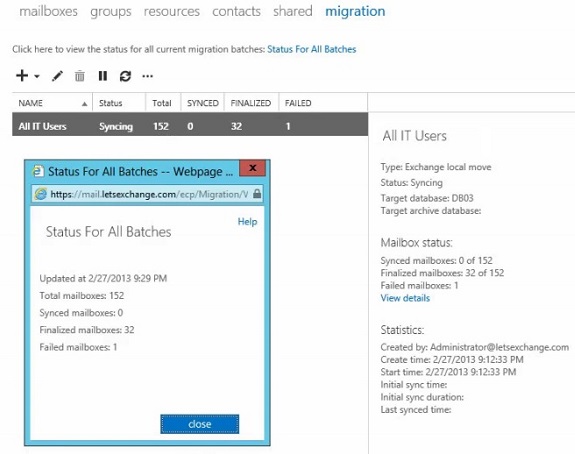
Task: Select the All IT Users batch row
Action: pos(190,126)
